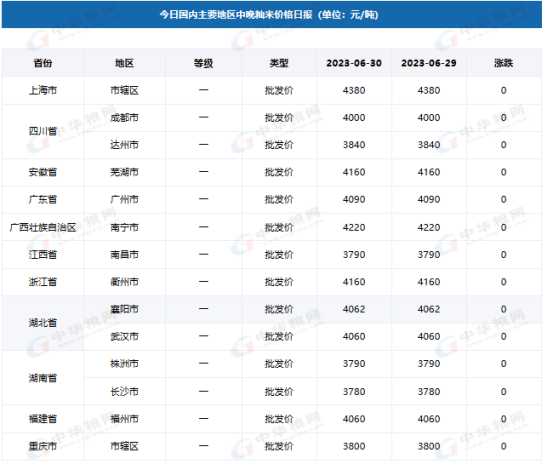
Task: Click the 2023-06-29 date column header
Action: pos(429,63)
